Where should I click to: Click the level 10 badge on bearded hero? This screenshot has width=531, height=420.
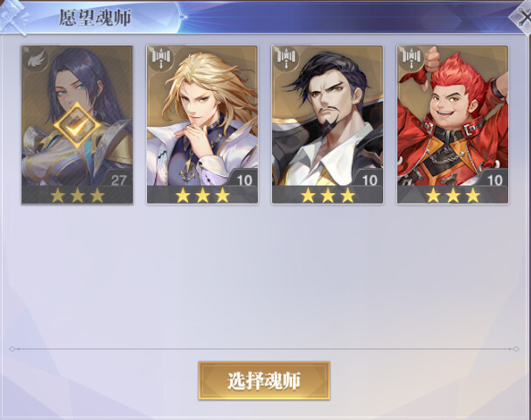369,179
